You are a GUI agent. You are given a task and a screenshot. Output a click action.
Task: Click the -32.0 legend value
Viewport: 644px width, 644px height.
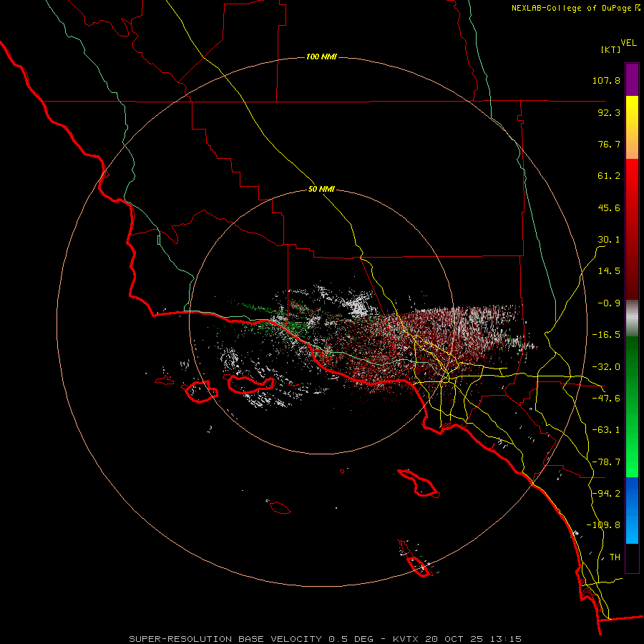coord(606,367)
